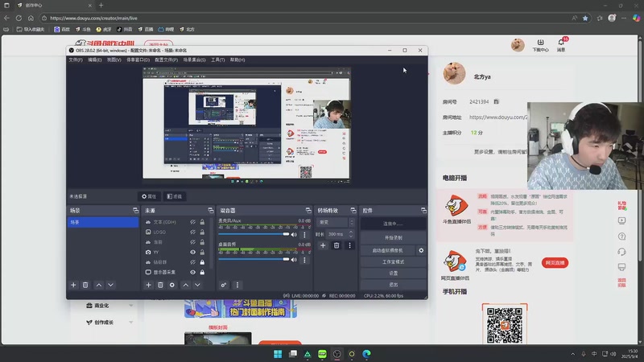Screen dimensions: 644x362
Task: Open 桌面音频 channel options (three dots)
Action: 304,260
